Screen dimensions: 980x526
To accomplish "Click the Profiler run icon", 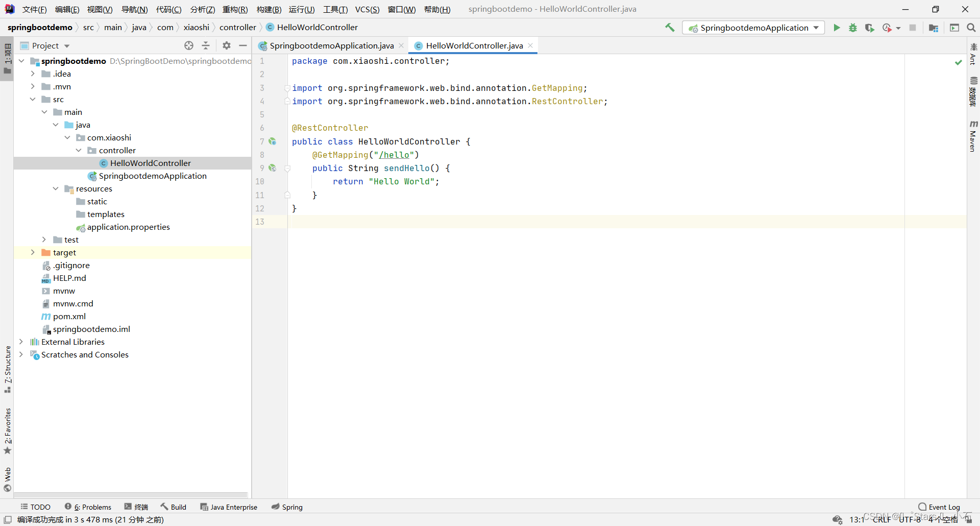I will coord(887,28).
